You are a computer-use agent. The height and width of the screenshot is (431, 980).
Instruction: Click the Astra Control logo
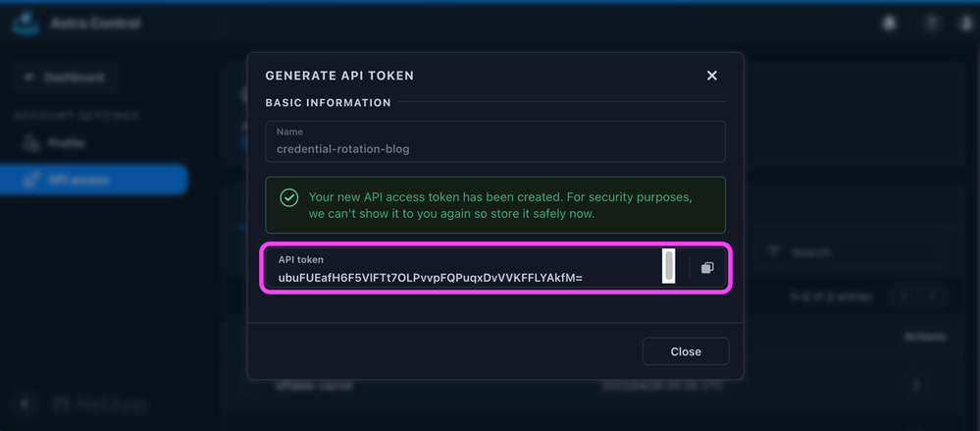(26, 23)
